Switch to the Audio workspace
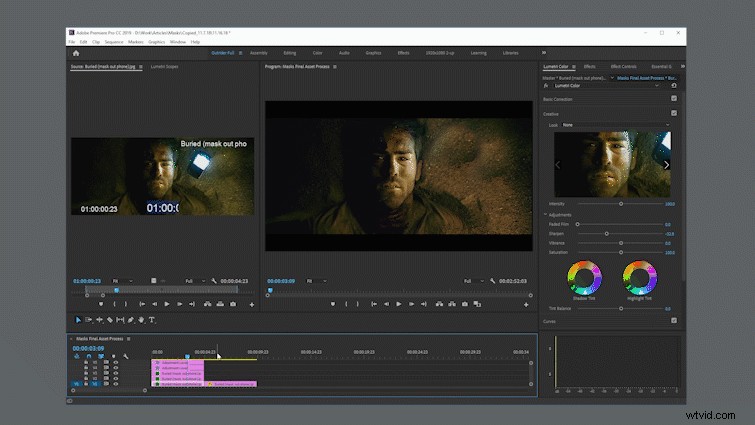 click(x=344, y=53)
